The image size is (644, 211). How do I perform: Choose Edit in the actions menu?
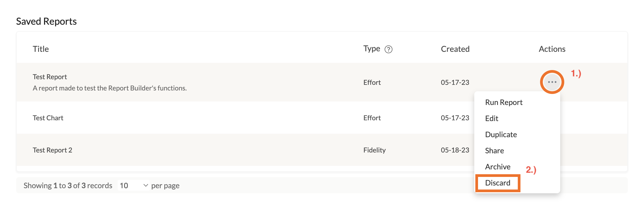pos(491,118)
